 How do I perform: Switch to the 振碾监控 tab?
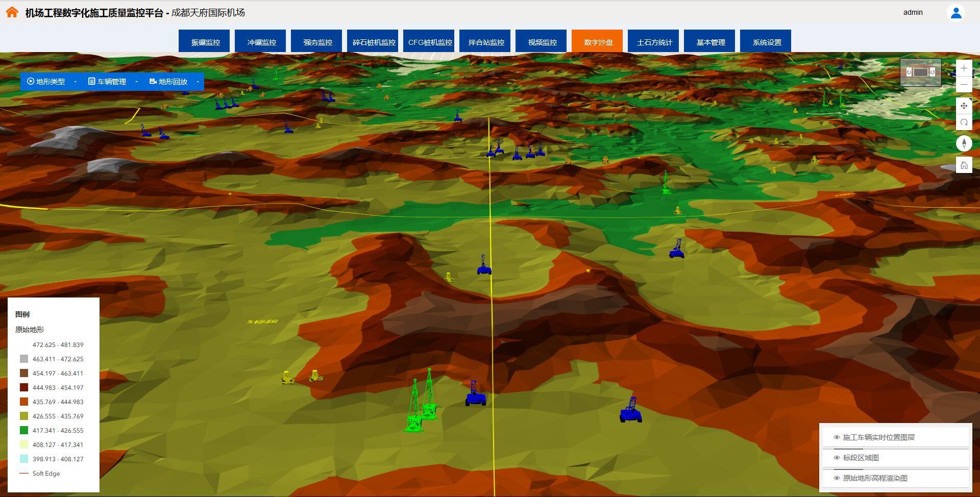tap(204, 42)
